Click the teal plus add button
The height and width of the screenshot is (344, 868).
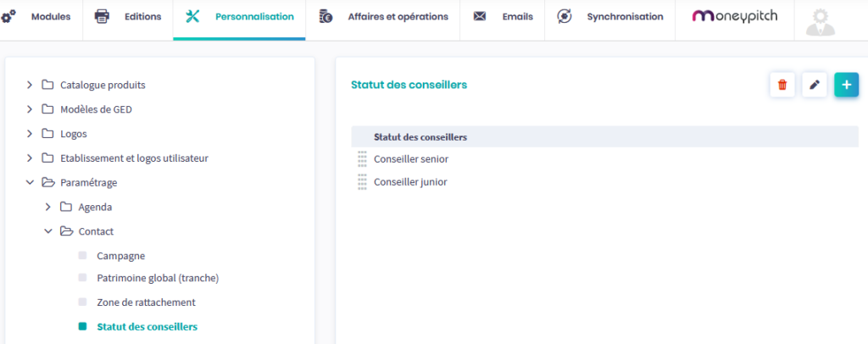point(846,85)
